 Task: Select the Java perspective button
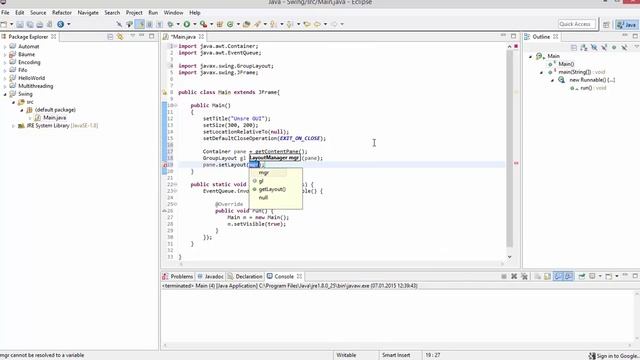point(627,24)
